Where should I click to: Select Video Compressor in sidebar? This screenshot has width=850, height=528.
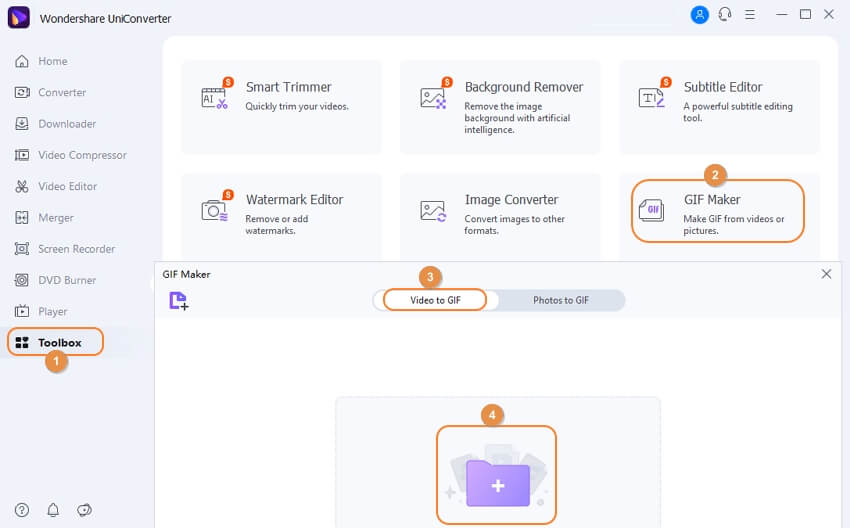82,155
